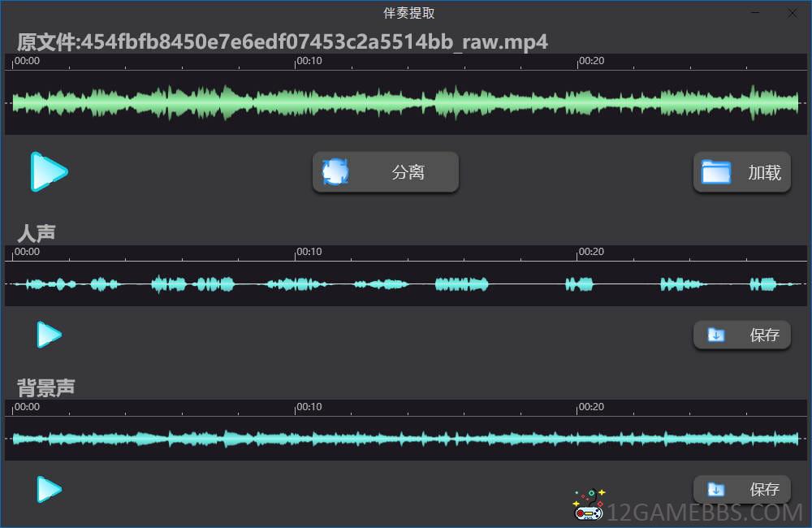This screenshot has height=528, width=812.
Task: Click inside the 人声 vocal waveform
Action: (405, 283)
